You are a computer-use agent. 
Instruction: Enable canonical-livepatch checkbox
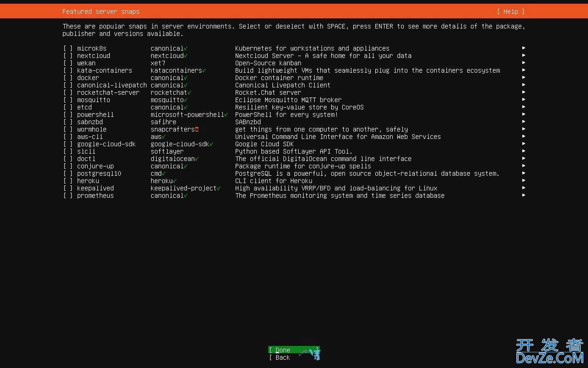[68, 85]
